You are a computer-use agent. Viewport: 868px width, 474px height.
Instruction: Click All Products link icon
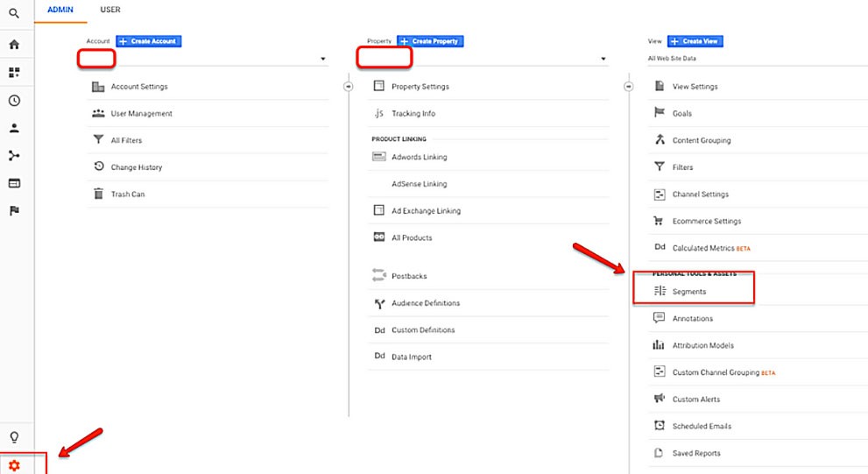tap(378, 237)
